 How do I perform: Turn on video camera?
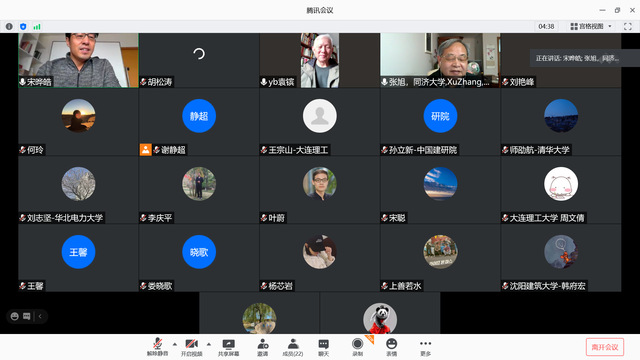191,347
